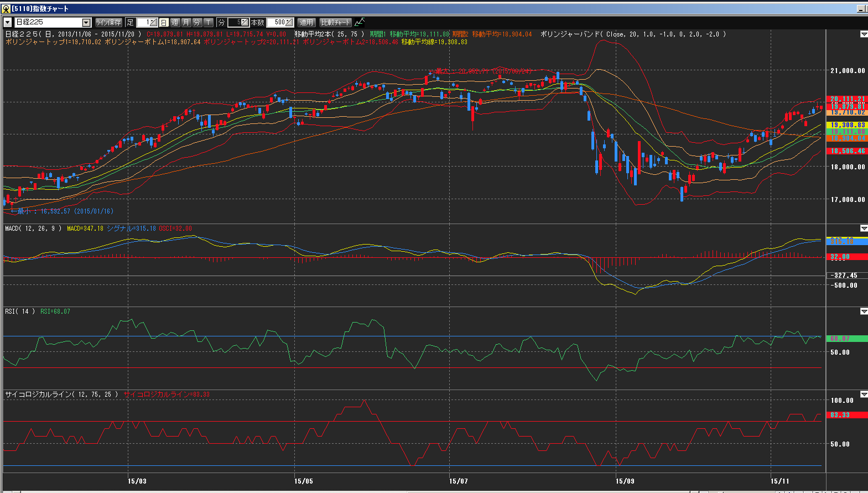Click the 本数 bar count input field
868x493 pixels.
(276, 22)
